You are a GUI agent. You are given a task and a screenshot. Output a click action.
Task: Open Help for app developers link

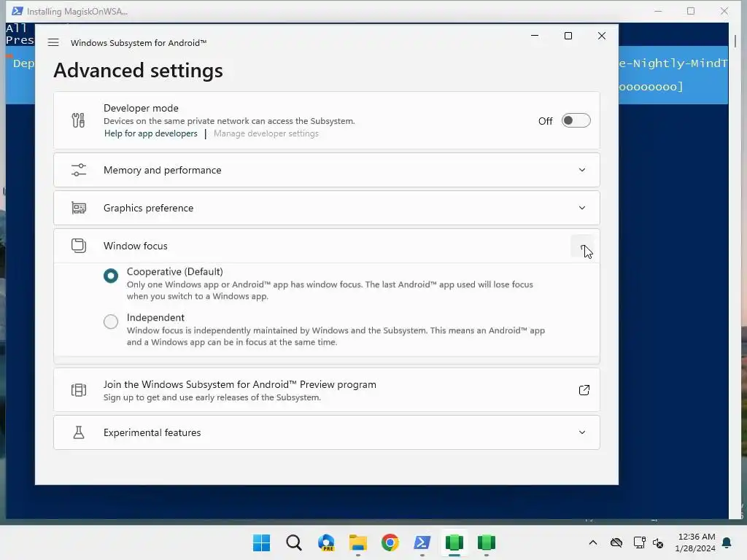(x=150, y=133)
